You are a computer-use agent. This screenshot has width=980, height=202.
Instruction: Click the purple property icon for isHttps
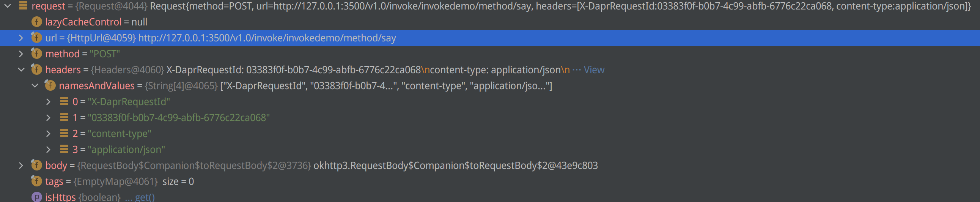click(36, 197)
